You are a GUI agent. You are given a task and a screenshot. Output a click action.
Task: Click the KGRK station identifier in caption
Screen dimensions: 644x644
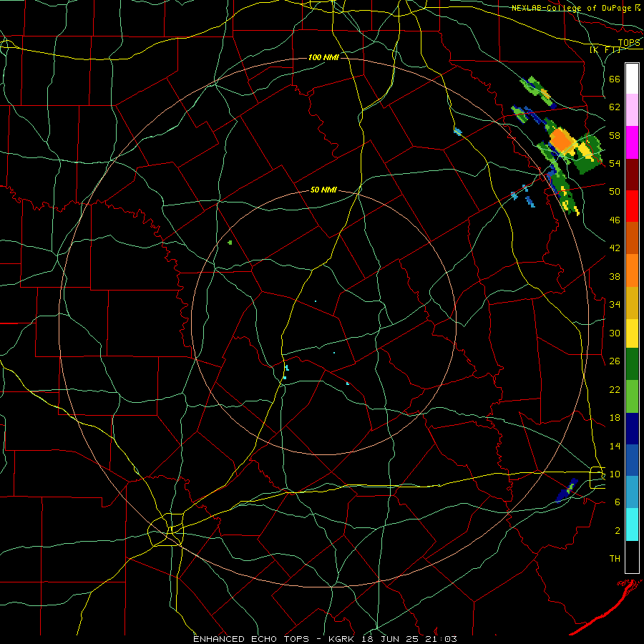(343, 639)
